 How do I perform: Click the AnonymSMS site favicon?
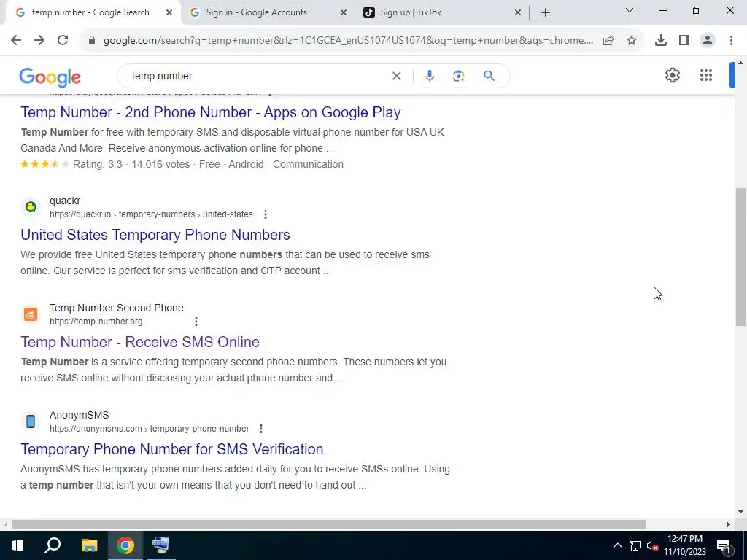point(31,421)
